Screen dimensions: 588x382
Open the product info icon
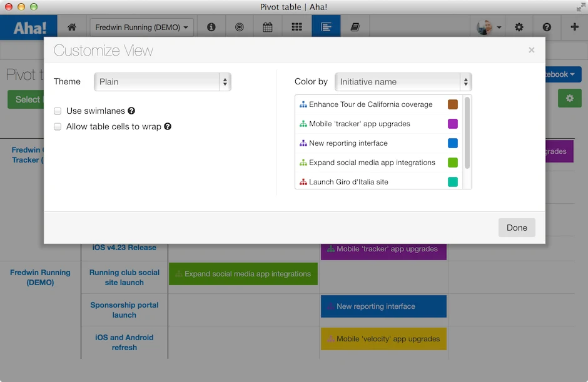pos(211,27)
